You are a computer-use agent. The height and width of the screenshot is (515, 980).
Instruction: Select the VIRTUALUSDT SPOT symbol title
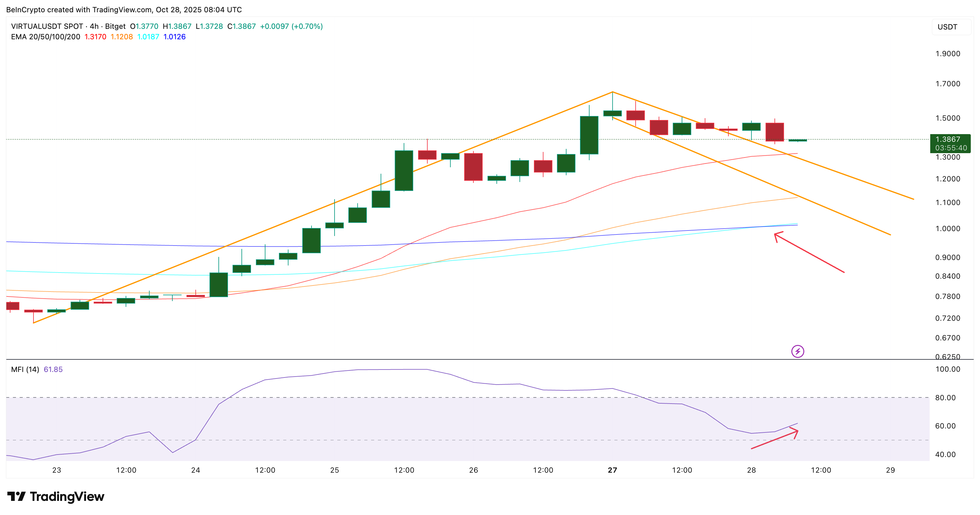[x=47, y=26]
